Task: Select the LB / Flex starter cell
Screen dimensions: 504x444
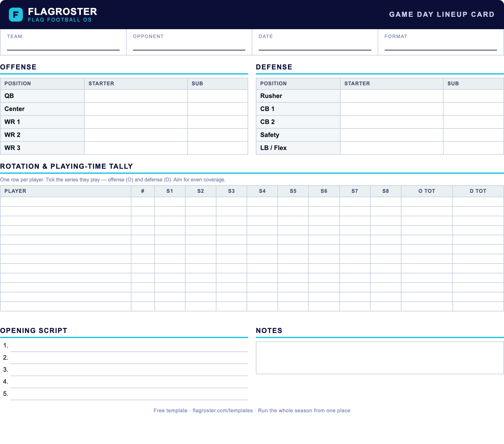Action: pos(392,148)
